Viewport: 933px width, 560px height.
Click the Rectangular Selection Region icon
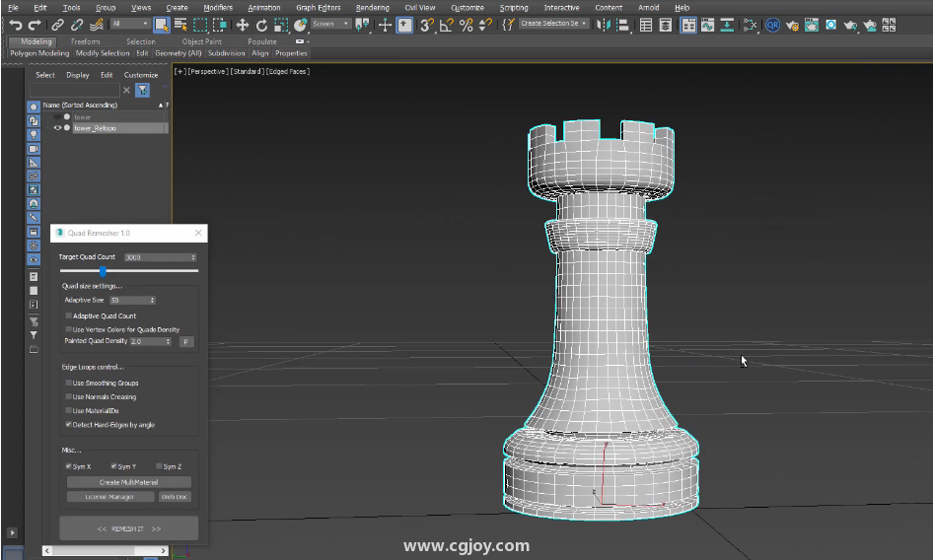tap(200, 25)
